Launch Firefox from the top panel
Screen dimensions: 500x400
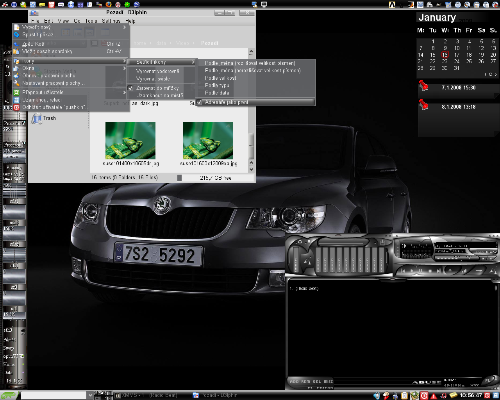pyautogui.click(x=109, y=4)
